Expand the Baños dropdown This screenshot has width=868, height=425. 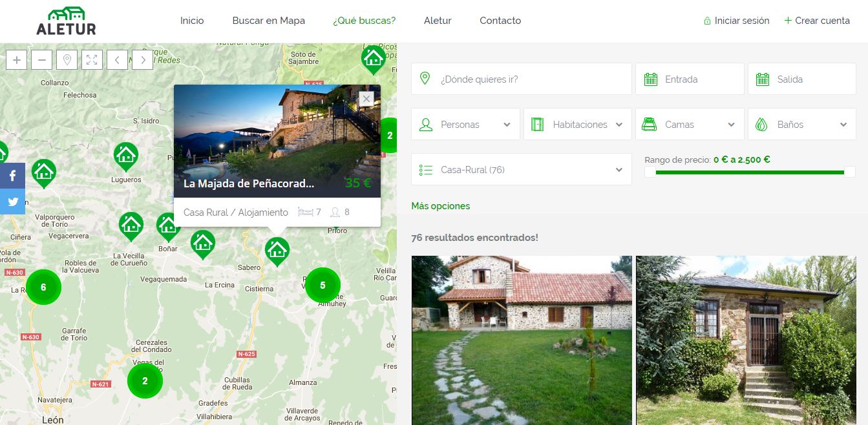pos(802,124)
